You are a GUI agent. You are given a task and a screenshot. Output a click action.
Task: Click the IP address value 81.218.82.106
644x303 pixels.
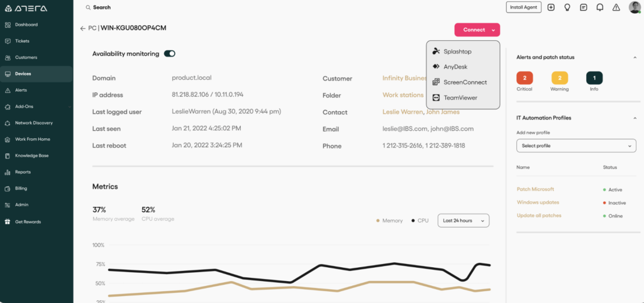pos(190,94)
